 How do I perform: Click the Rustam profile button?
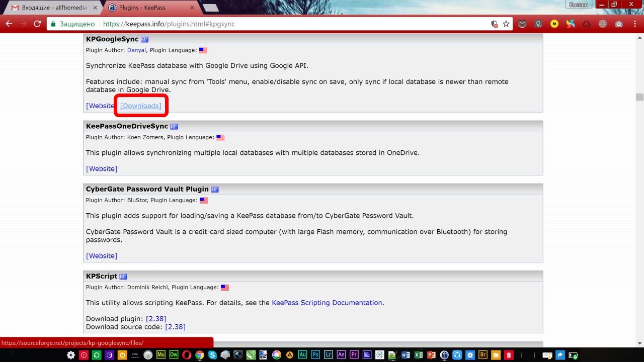[579, 5]
